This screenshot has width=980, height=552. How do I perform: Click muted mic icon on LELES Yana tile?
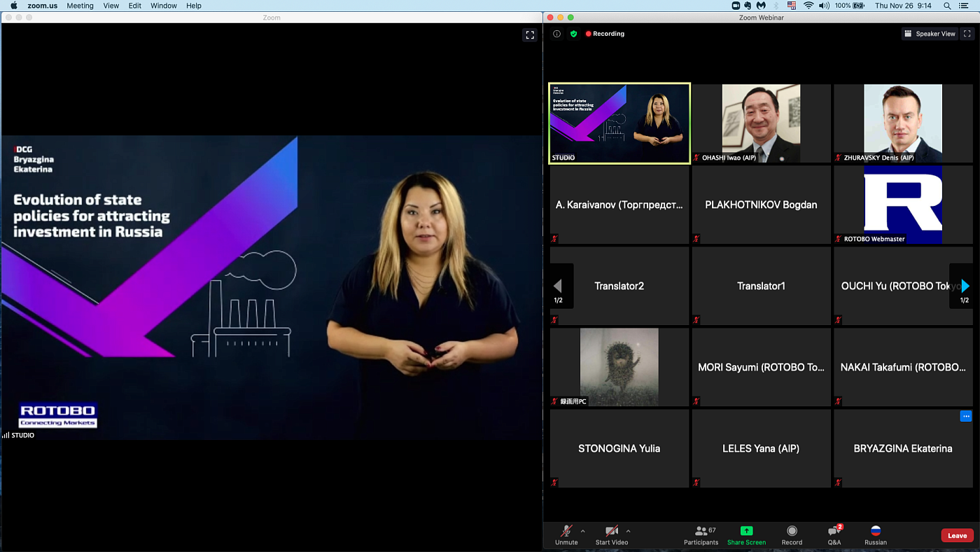(697, 483)
